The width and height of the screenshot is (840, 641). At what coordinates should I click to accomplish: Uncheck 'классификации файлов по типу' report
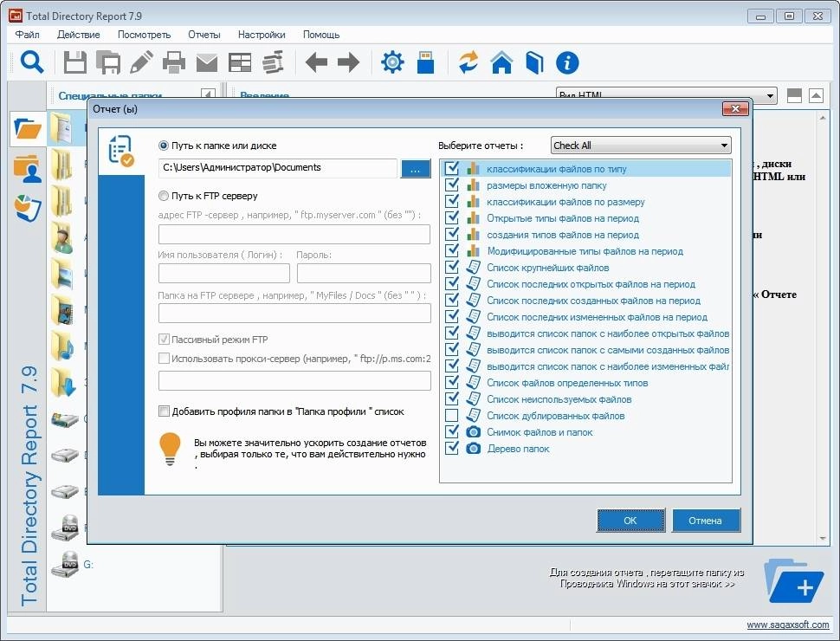(451, 168)
